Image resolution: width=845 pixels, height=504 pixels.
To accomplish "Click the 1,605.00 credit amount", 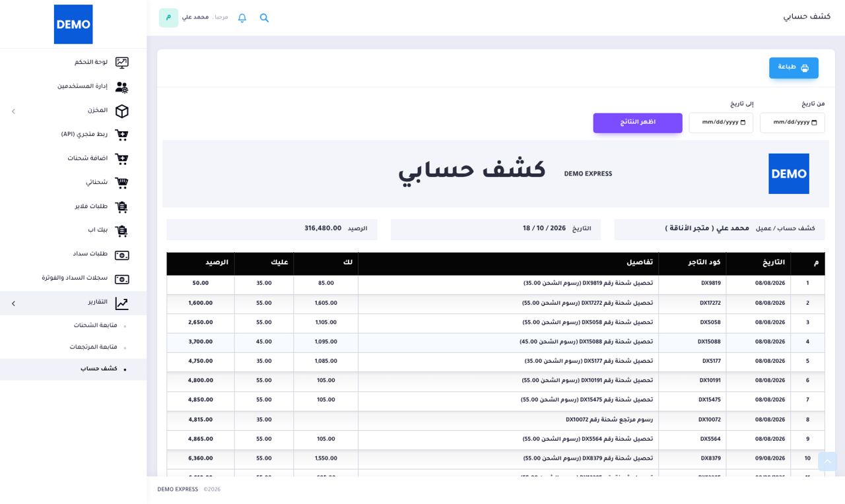I will coord(326,303).
